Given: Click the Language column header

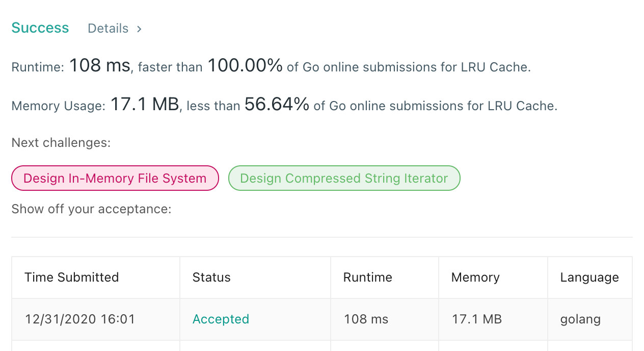Looking at the screenshot, I should [x=589, y=277].
